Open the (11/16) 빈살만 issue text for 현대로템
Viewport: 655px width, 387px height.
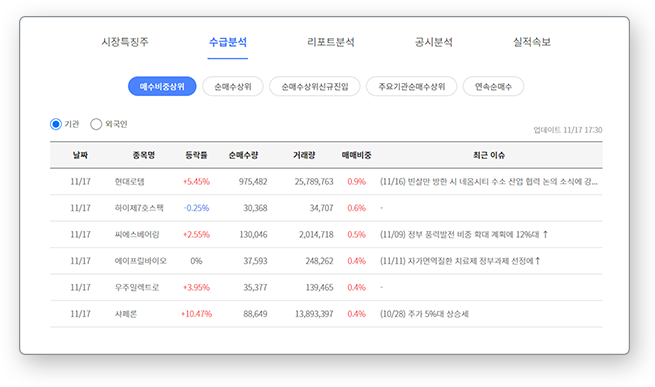(488, 182)
